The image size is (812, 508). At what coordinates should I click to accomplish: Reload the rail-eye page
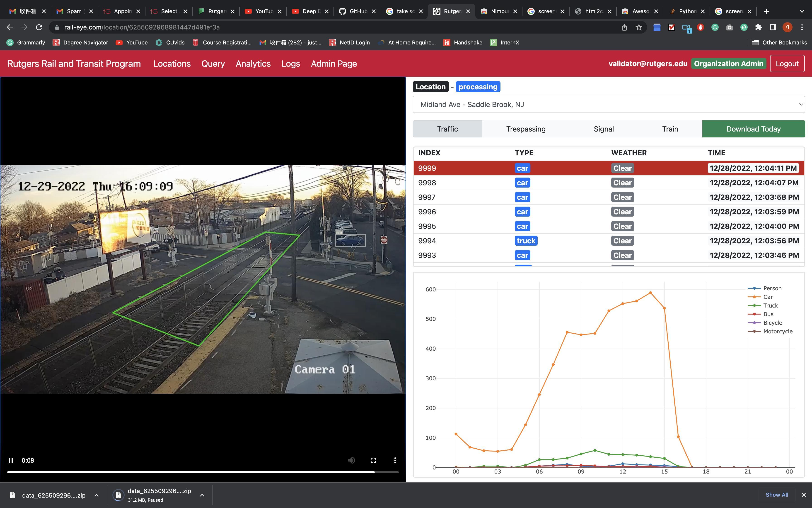point(39,27)
